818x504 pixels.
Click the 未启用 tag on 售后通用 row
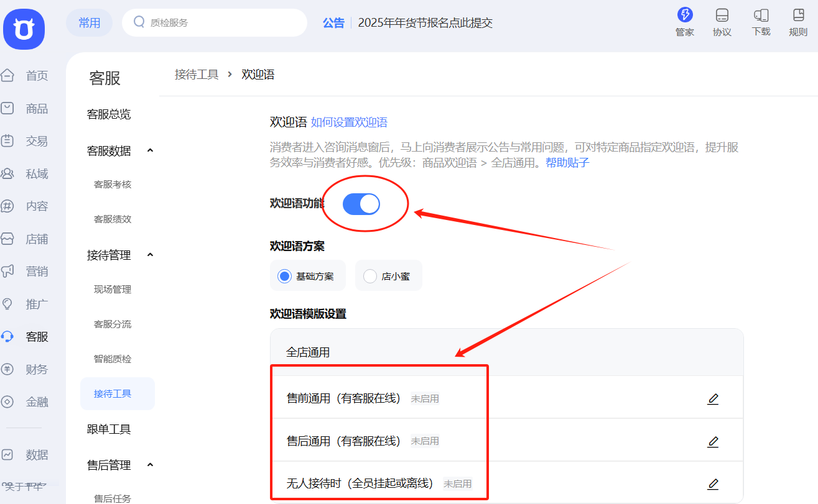[x=425, y=441]
